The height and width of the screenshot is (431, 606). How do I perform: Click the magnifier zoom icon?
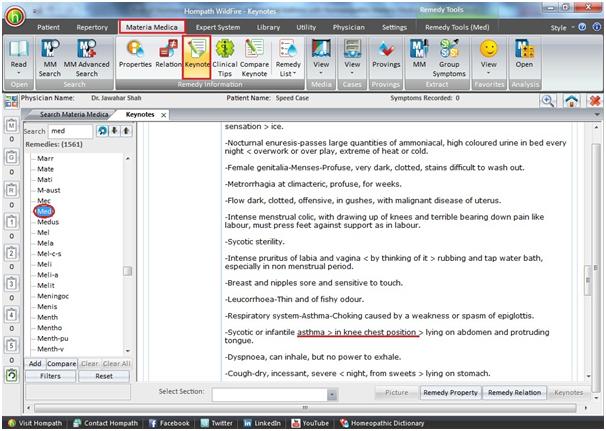548,101
